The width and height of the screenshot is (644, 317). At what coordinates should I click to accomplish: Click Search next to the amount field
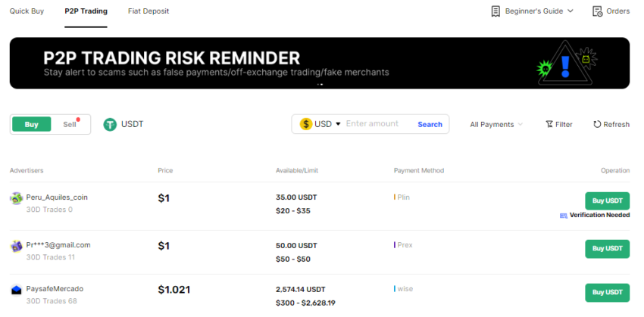(x=430, y=124)
